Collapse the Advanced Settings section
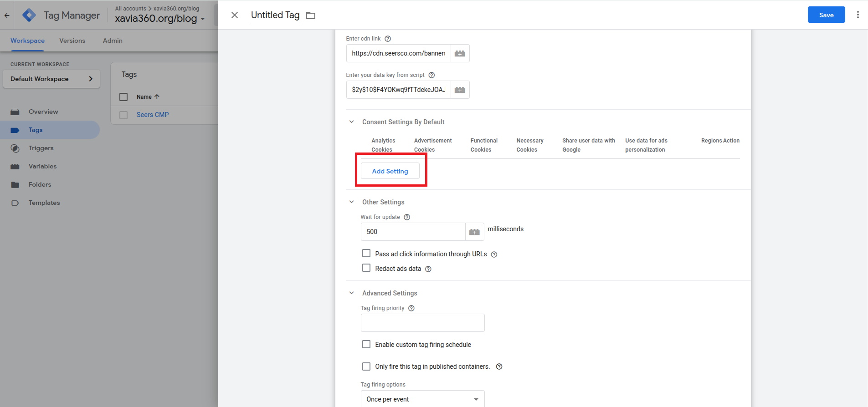This screenshot has height=407, width=868. point(352,293)
